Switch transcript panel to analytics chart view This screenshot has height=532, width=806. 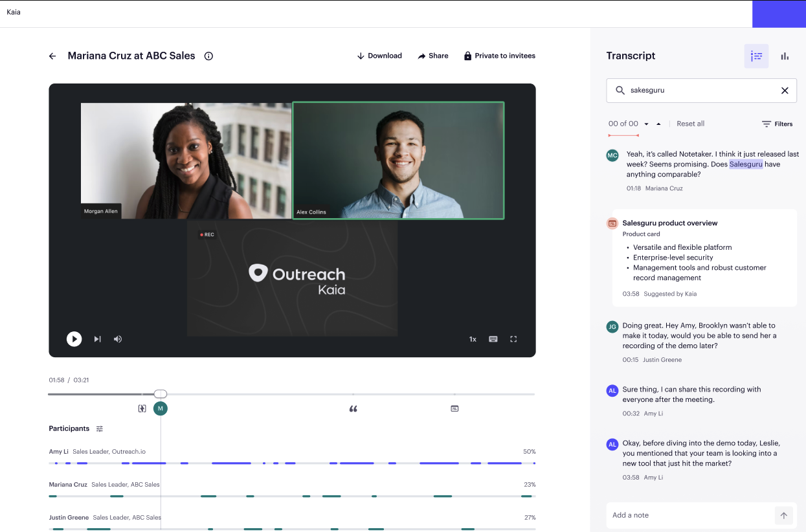(x=784, y=56)
